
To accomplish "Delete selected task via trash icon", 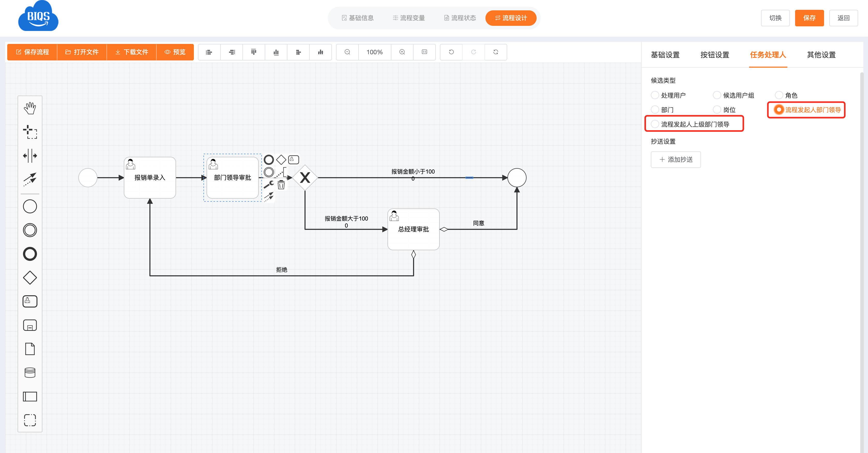I will tap(281, 185).
